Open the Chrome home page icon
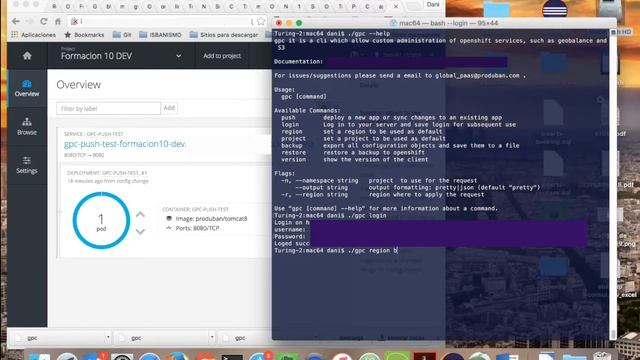 point(58,21)
